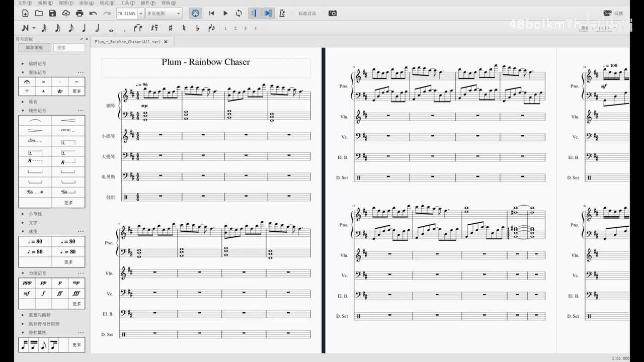The image size is (644, 362).
Task: Focus the palette search field
Action: pos(69,48)
